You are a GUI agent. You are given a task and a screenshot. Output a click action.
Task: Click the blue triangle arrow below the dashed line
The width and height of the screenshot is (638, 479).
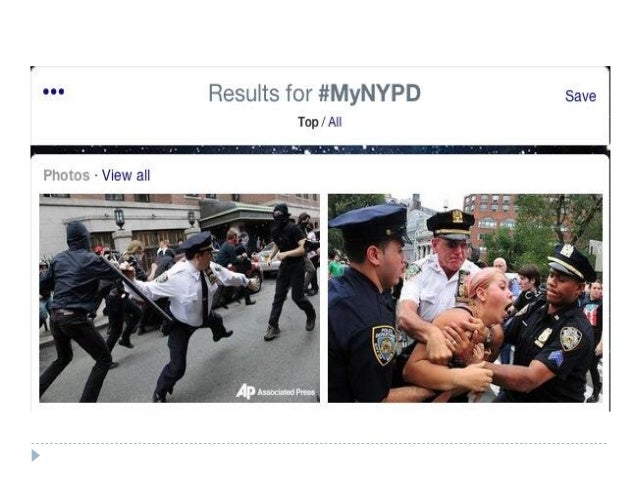[x=36, y=455]
